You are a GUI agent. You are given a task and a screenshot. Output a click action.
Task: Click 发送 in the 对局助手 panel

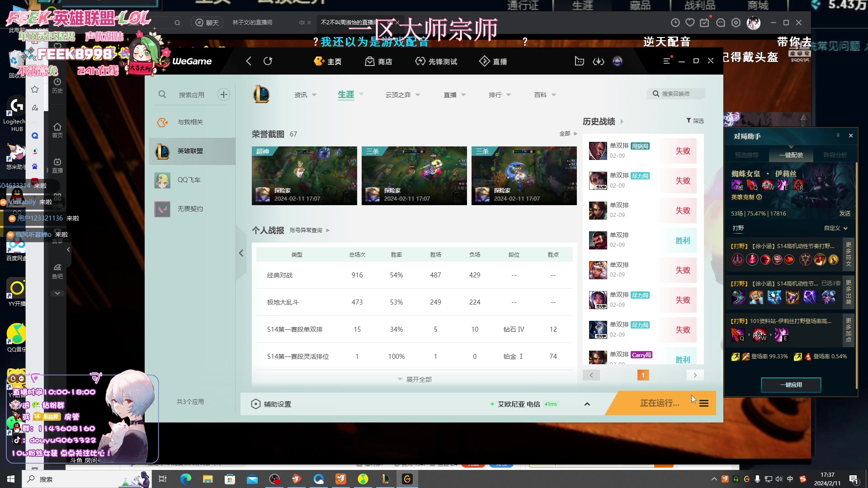[845, 213]
